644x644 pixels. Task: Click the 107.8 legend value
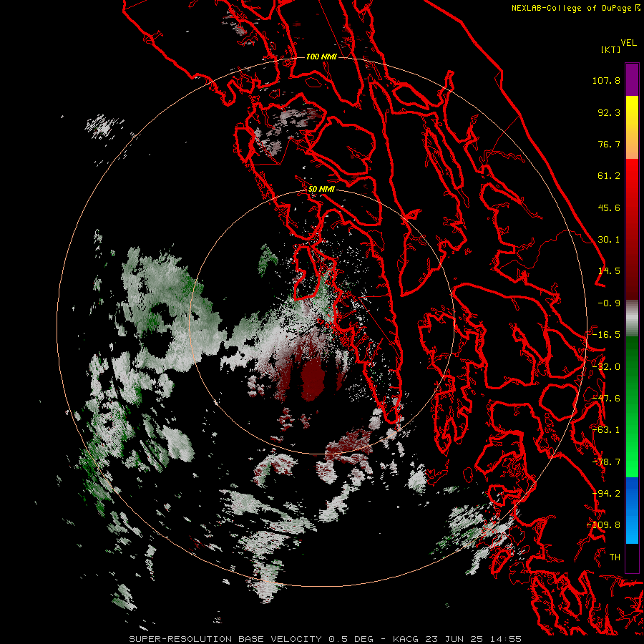point(606,80)
